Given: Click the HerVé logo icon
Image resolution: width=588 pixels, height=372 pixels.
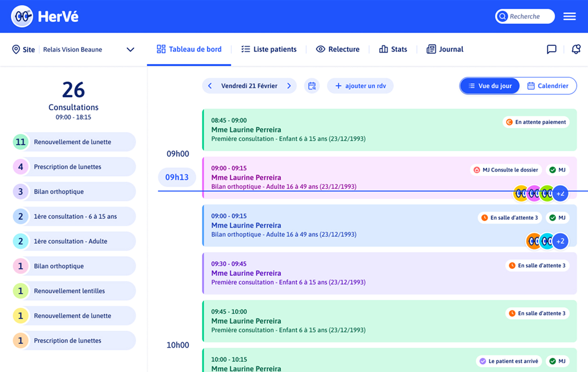Looking at the screenshot, I should coord(22,17).
